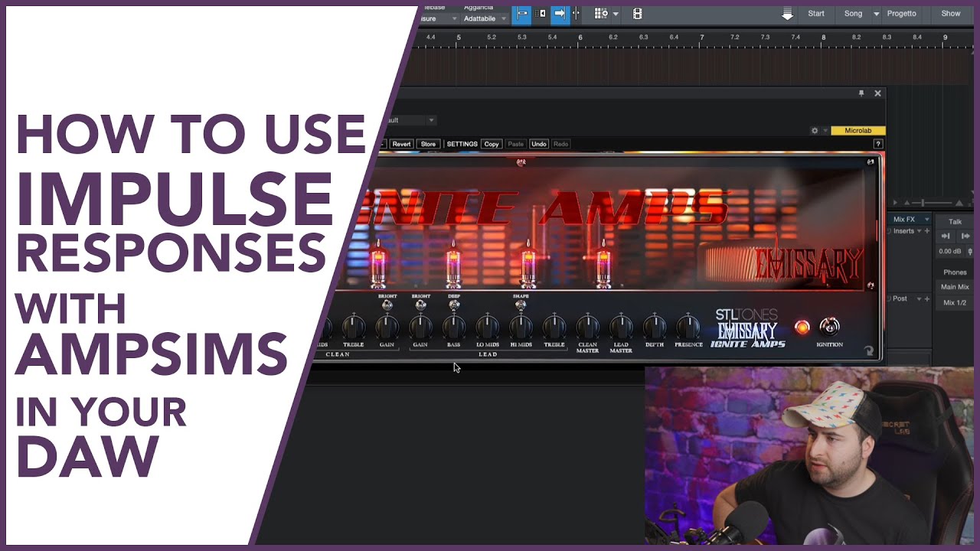Click the clean channel Gain knob
The width and height of the screenshot is (980, 551).
(387, 328)
